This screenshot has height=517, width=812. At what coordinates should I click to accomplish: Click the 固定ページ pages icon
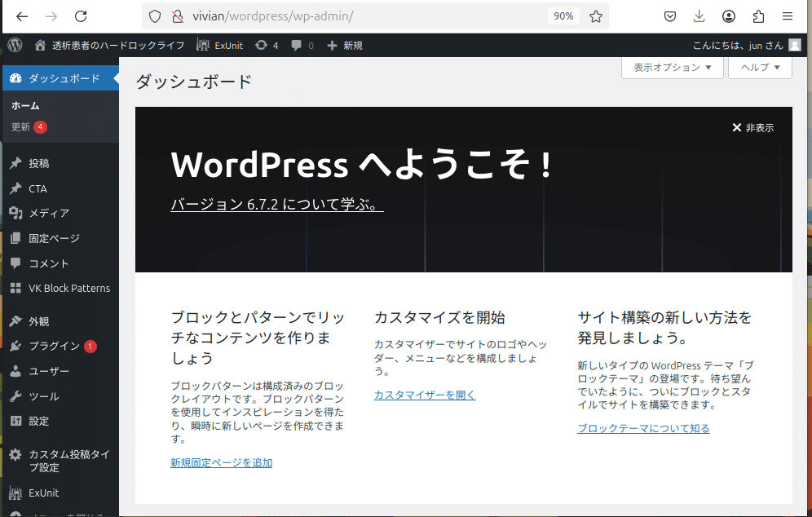tap(15, 238)
